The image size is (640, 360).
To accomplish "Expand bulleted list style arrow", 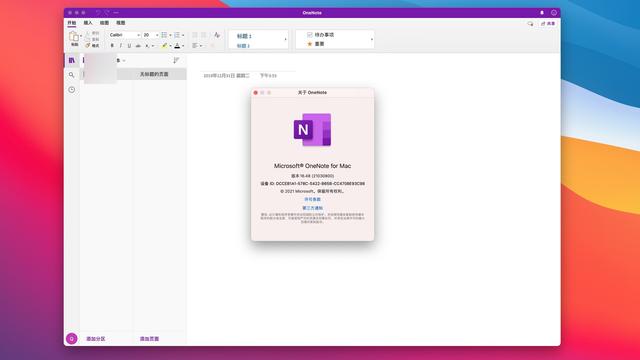I will click(170, 35).
